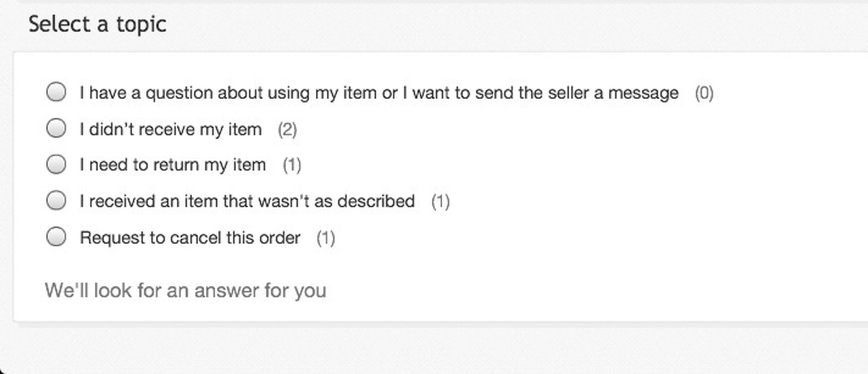The height and width of the screenshot is (374, 868).
Task: Click the "send the seller a message" option text
Action: [378, 93]
